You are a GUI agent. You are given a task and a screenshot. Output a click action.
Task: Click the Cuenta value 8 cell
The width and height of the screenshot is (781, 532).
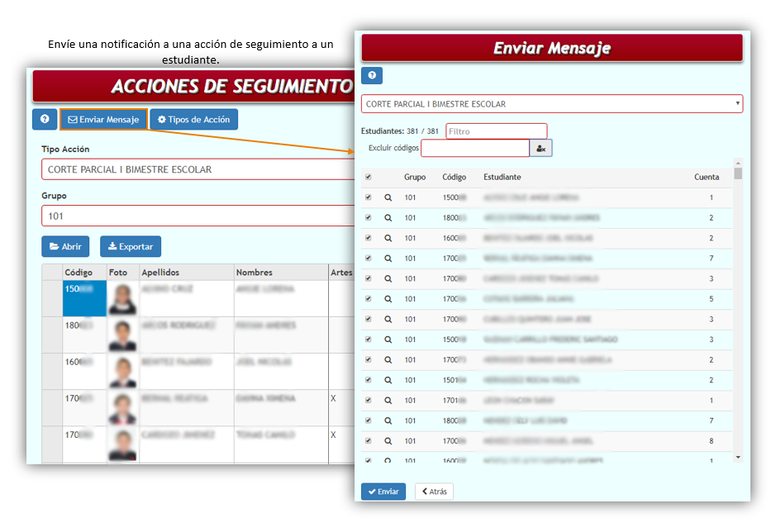tap(712, 441)
